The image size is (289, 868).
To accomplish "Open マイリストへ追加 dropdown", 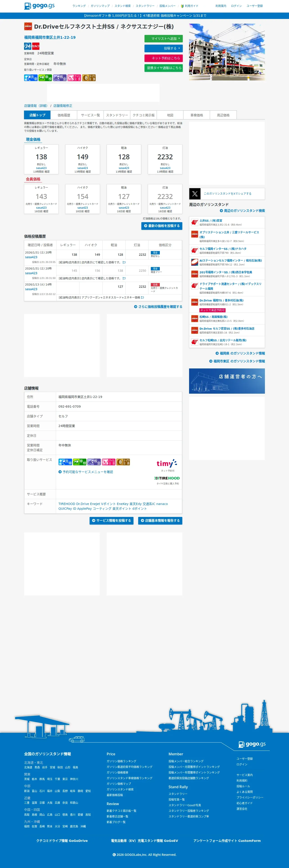I will click(x=163, y=38).
